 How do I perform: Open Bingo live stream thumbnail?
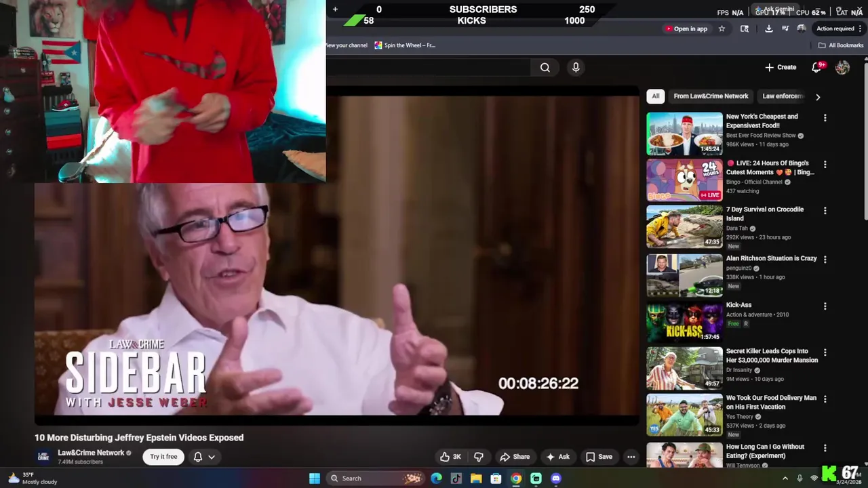pyautogui.click(x=684, y=180)
